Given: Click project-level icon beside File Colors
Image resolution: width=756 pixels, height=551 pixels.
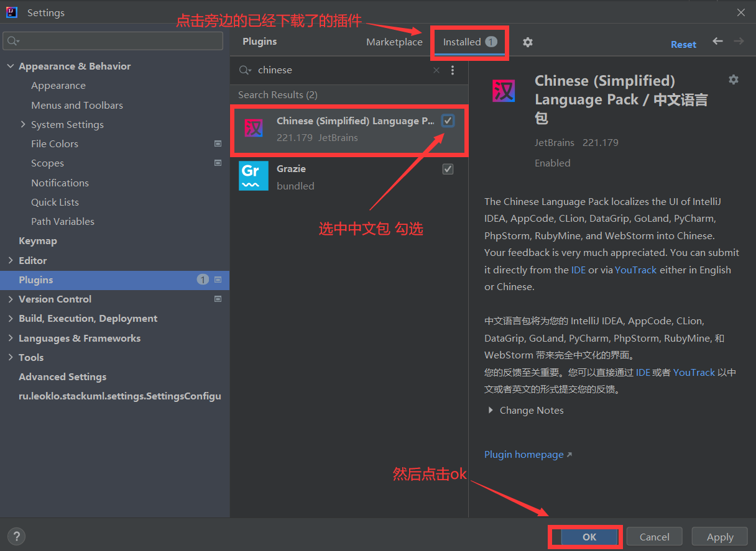Looking at the screenshot, I should click(218, 143).
